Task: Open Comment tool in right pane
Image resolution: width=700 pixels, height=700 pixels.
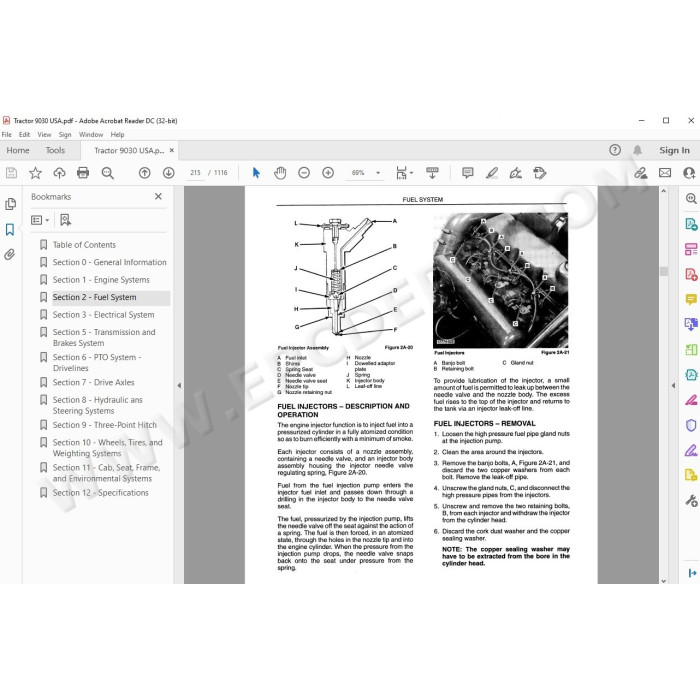Action: point(691,299)
